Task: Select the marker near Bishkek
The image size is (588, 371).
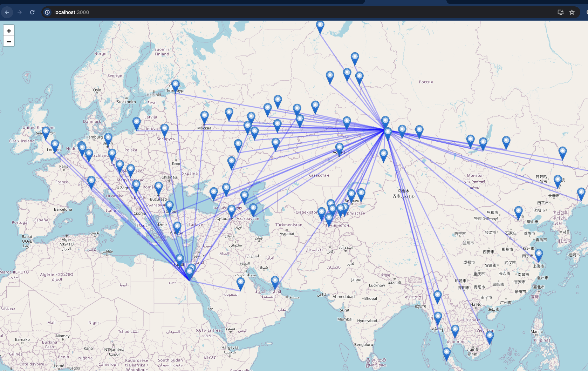Action: [x=351, y=196]
